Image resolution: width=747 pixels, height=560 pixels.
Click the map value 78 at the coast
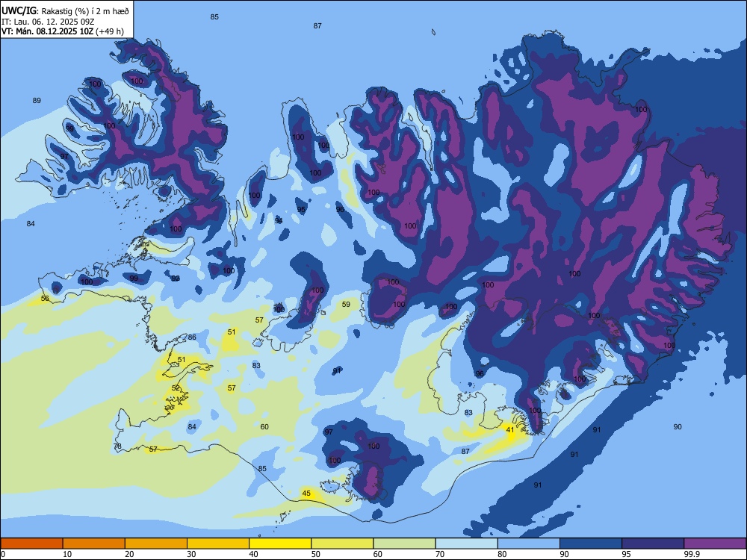pos(117,447)
